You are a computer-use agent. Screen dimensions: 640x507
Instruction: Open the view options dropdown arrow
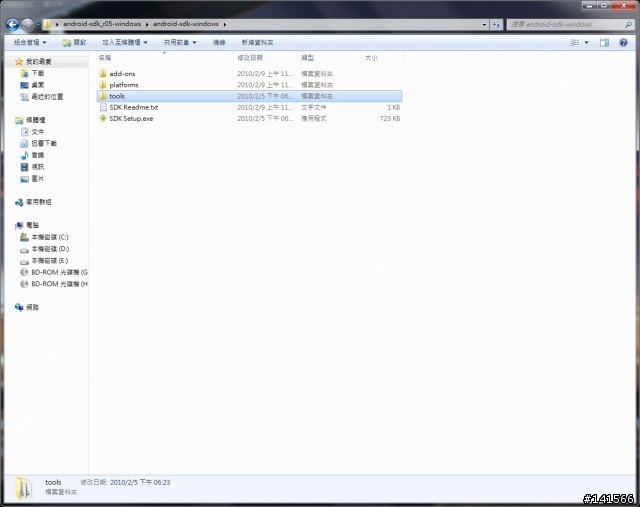tap(587, 42)
